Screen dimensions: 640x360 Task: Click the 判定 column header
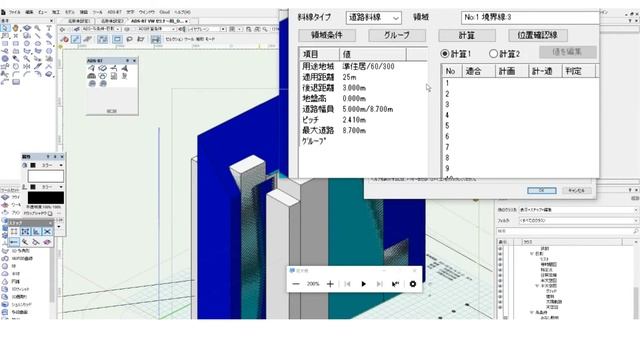click(578, 71)
